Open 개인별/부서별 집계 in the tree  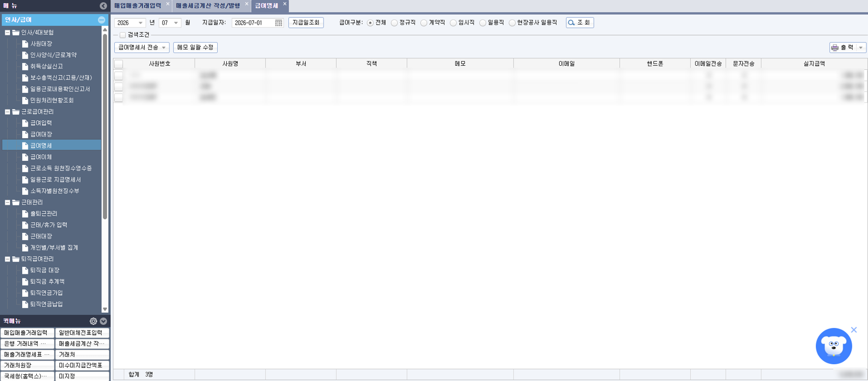(54, 248)
